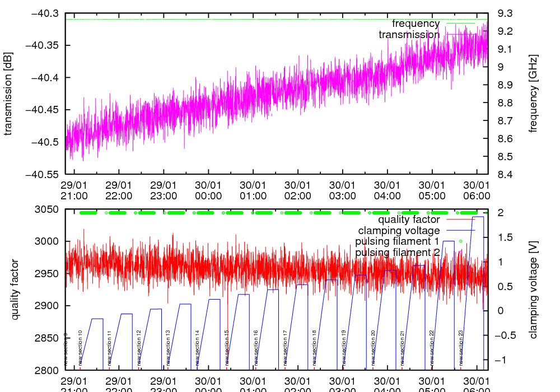Click the "new section 10" marker label
Viewport: 560px width, 392px height.
(x=81, y=348)
